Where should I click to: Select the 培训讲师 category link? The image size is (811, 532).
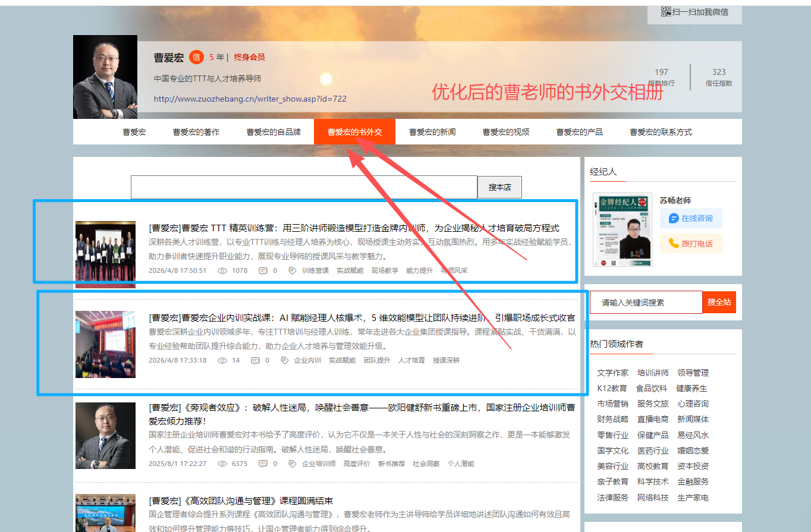(653, 373)
